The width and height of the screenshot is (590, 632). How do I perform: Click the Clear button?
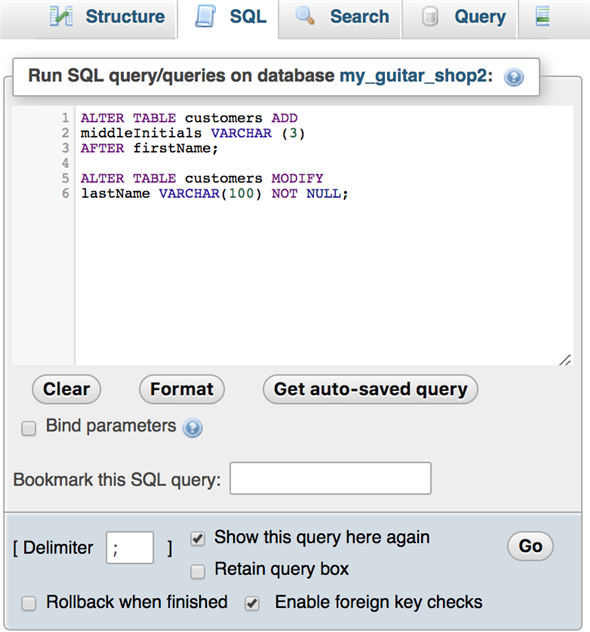tap(66, 389)
